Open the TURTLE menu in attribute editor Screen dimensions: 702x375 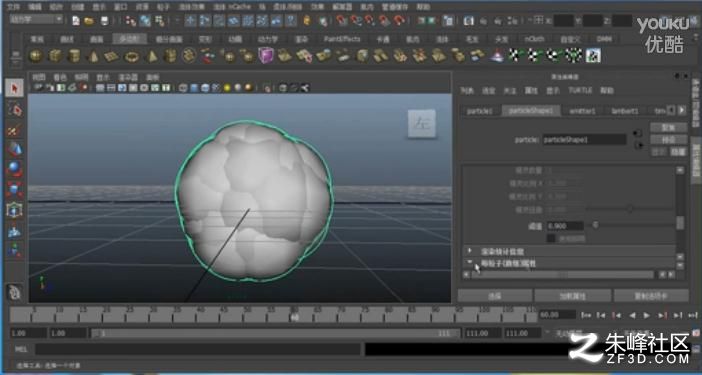580,90
